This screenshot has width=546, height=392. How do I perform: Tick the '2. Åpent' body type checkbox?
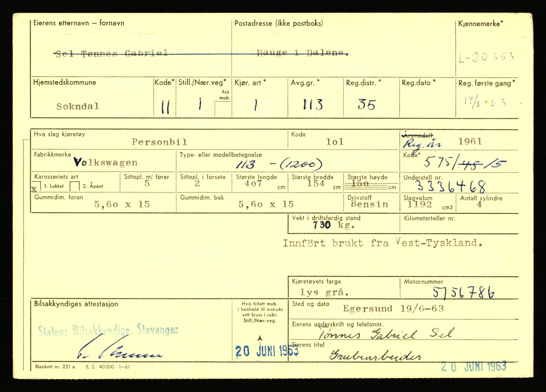(74, 186)
